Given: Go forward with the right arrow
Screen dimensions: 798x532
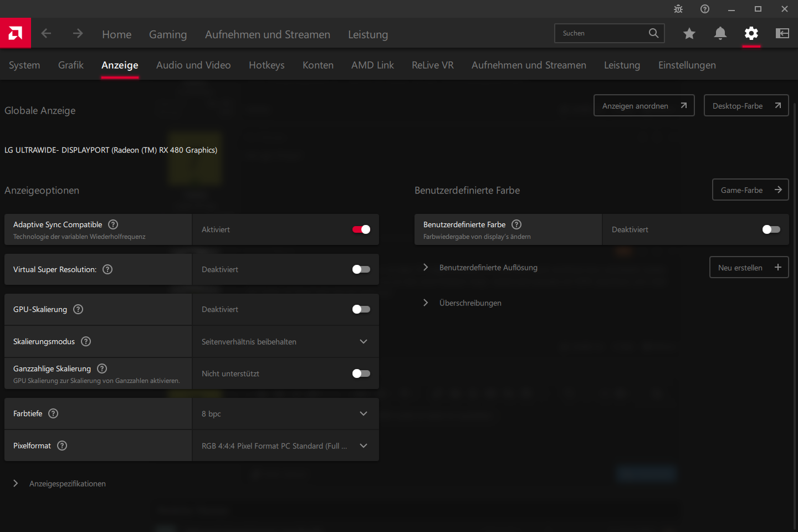Looking at the screenshot, I should click(x=78, y=33).
